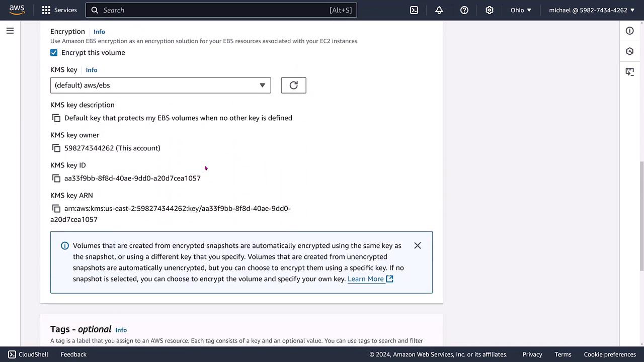Uncheck the Encrypt this volume checkbox

point(54,53)
